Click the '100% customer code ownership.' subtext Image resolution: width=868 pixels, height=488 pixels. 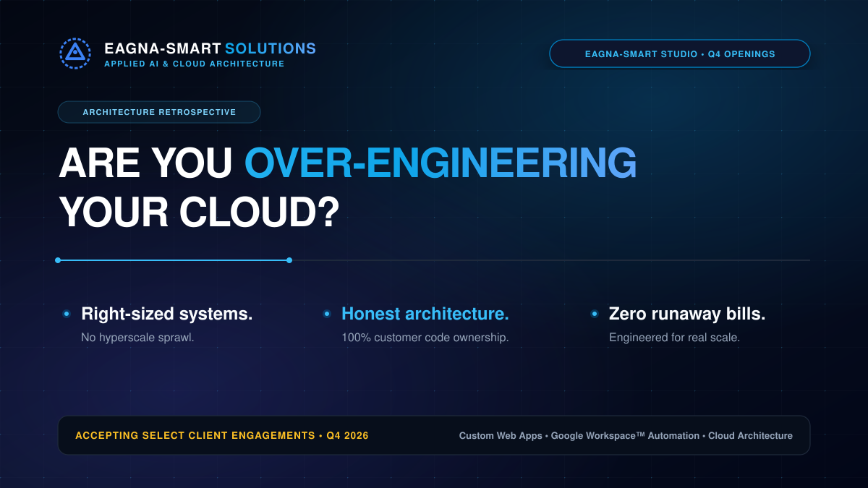click(425, 338)
